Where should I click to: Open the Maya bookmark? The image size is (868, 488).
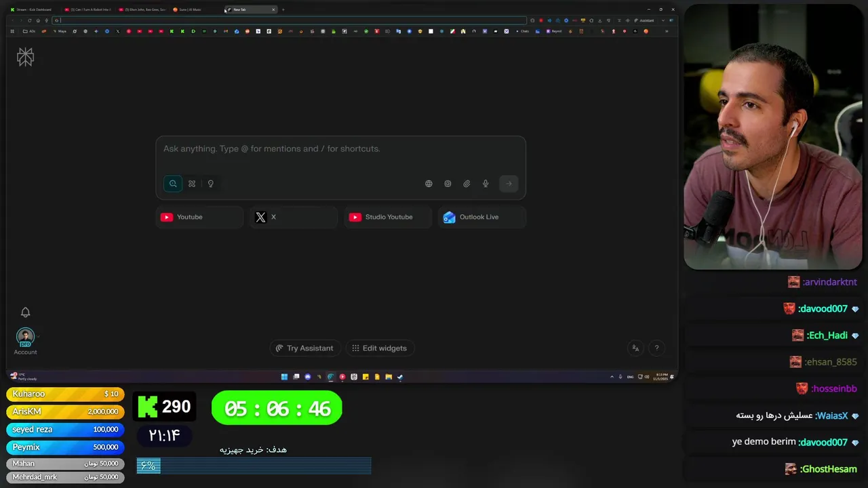coord(60,31)
